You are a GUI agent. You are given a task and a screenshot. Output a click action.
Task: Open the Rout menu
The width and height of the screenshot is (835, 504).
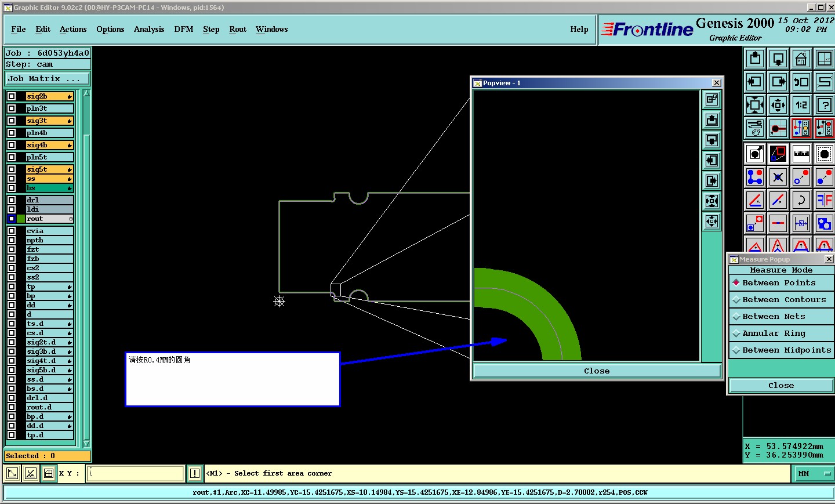click(238, 29)
